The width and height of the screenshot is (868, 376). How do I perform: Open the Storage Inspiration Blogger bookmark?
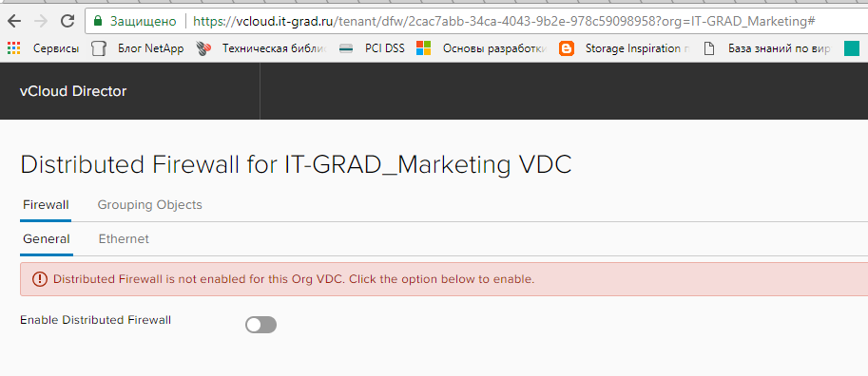(625, 48)
